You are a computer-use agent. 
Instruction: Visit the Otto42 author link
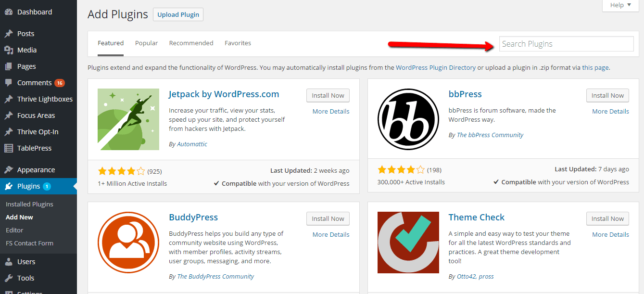(x=467, y=277)
